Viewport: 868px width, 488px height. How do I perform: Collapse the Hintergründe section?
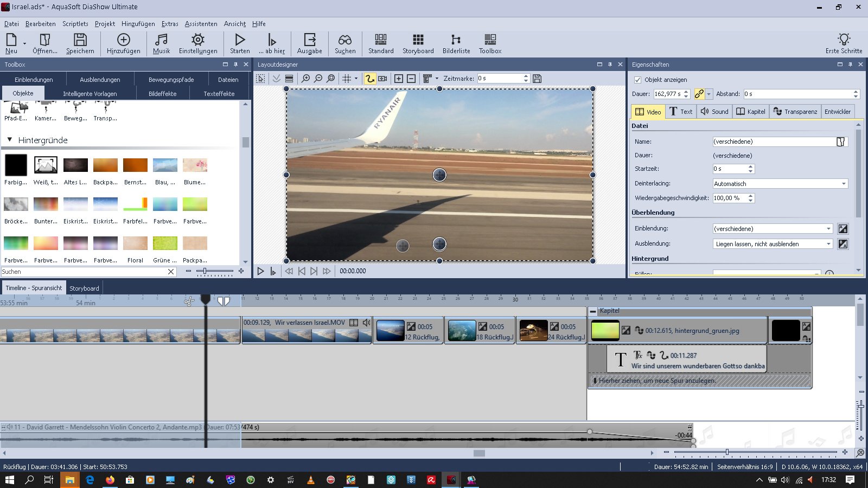(10, 140)
